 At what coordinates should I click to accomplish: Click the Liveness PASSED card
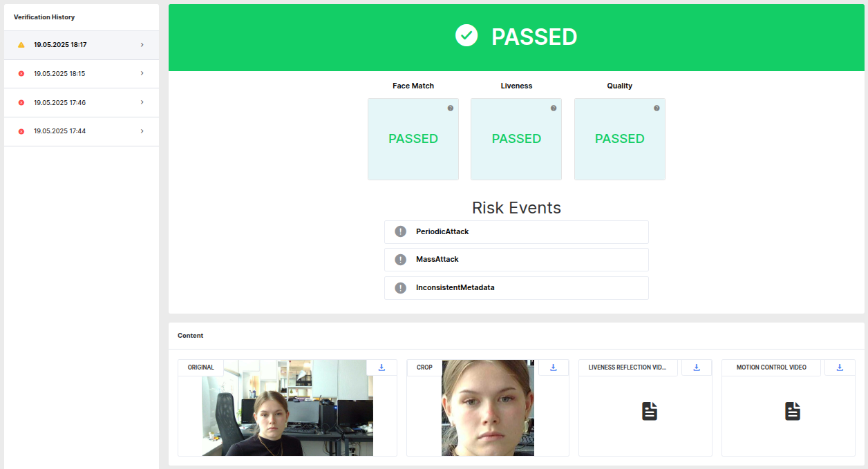[516, 139]
